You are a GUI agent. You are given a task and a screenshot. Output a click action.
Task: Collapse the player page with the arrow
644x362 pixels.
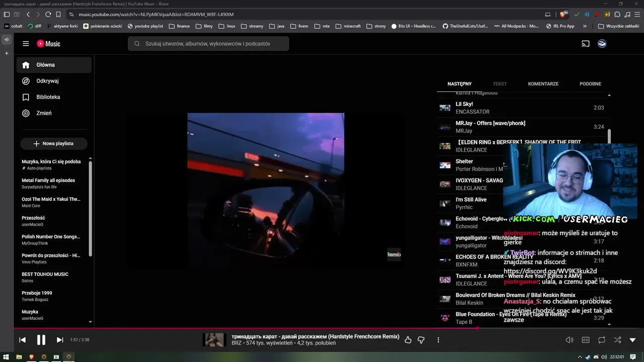633,340
